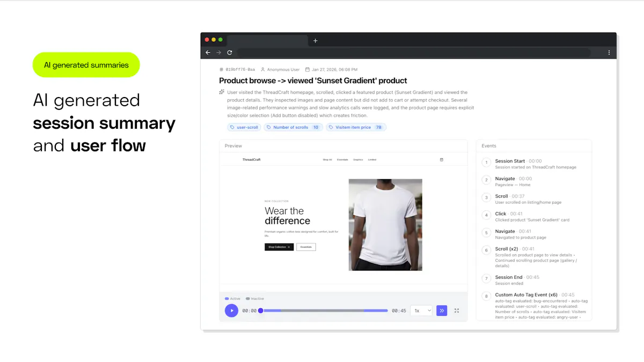The image size is (644, 362).
Task: Select the user-scroll tag
Action: (x=244, y=127)
